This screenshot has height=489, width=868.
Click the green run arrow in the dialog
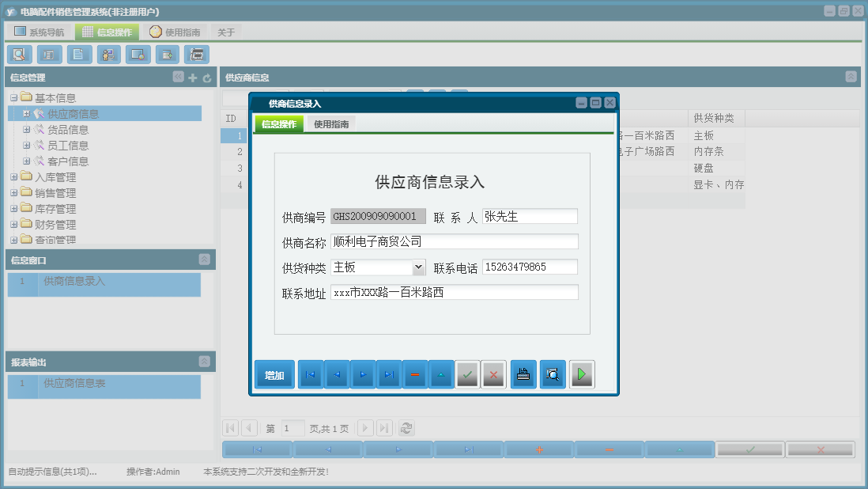pos(582,373)
